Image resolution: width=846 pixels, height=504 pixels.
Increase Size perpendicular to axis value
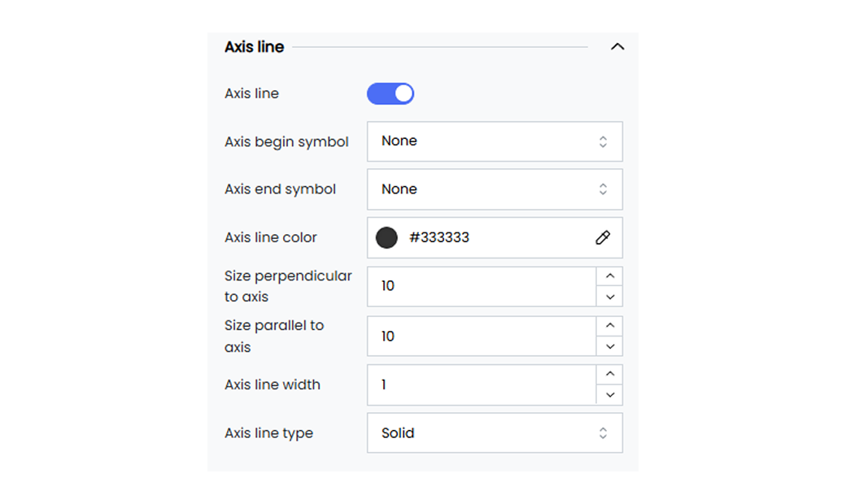point(609,276)
